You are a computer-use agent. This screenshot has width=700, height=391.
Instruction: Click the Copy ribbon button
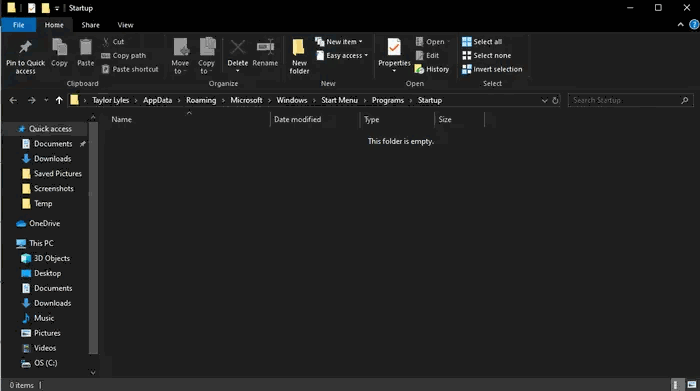point(59,53)
